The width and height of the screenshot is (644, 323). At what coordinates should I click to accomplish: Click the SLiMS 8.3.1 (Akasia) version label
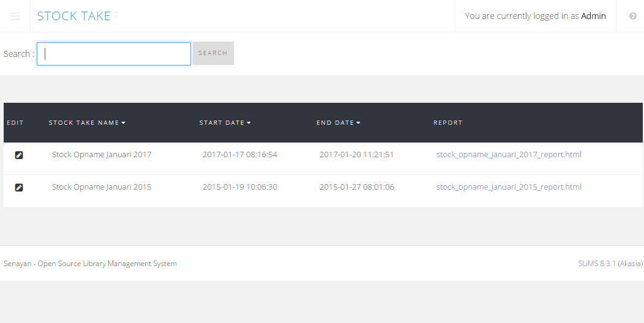pyautogui.click(x=610, y=264)
